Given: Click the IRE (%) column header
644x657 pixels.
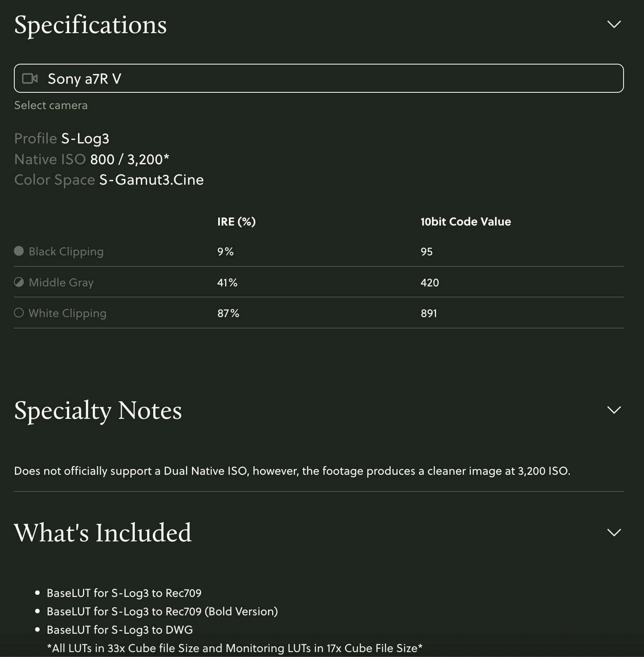Looking at the screenshot, I should (x=236, y=221).
